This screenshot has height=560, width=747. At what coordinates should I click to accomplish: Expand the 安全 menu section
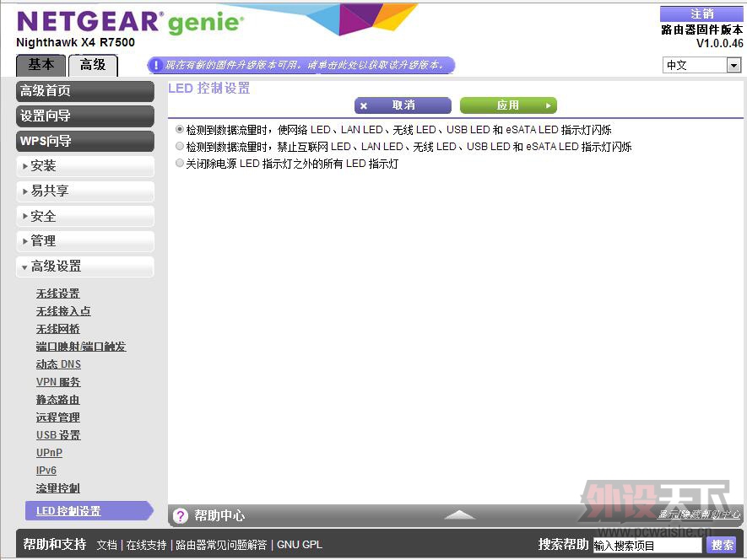pos(85,216)
